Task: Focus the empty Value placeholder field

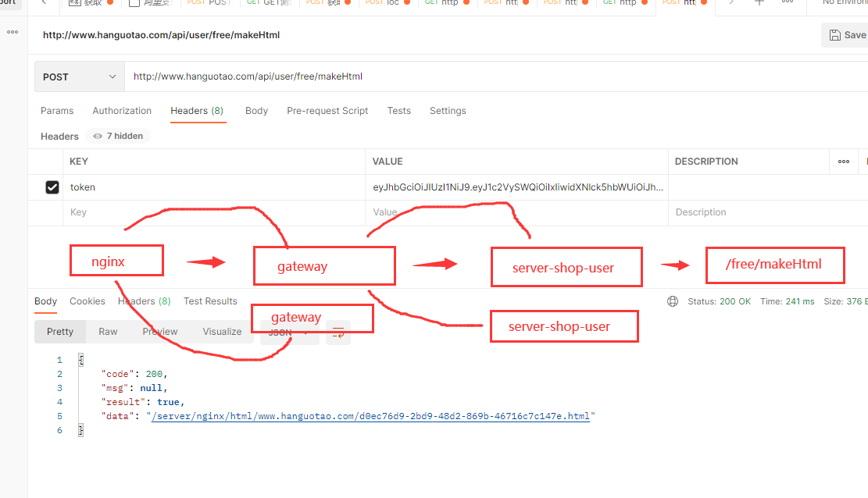Action: click(516, 212)
